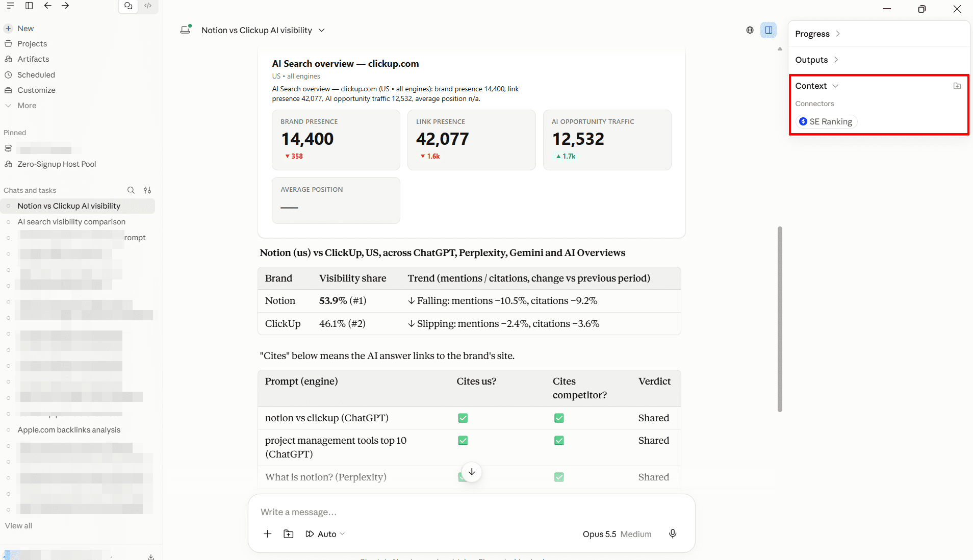This screenshot has height=560, width=973.
Task: Click the plus attach button in composer
Action: tap(267, 534)
